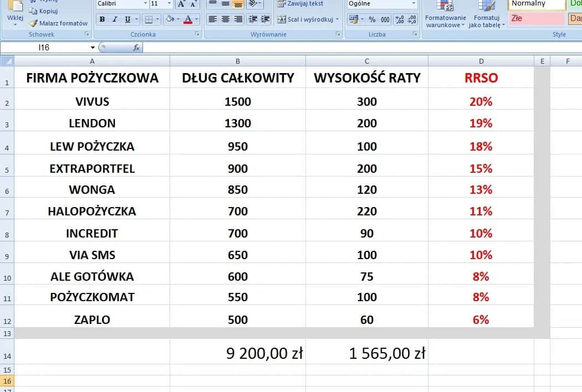
Task: Expand the cell borders dropdown arrow
Action: (157, 19)
